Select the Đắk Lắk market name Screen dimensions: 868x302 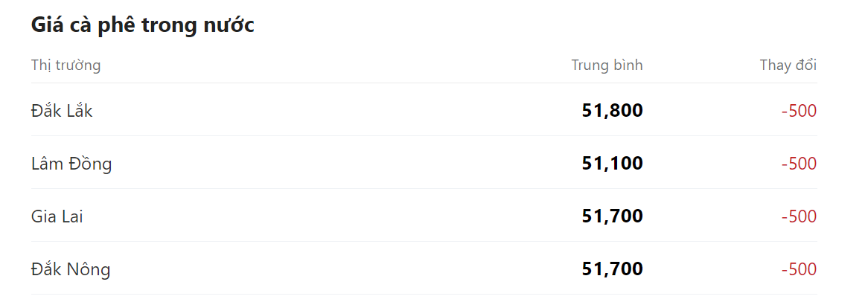tap(62, 111)
